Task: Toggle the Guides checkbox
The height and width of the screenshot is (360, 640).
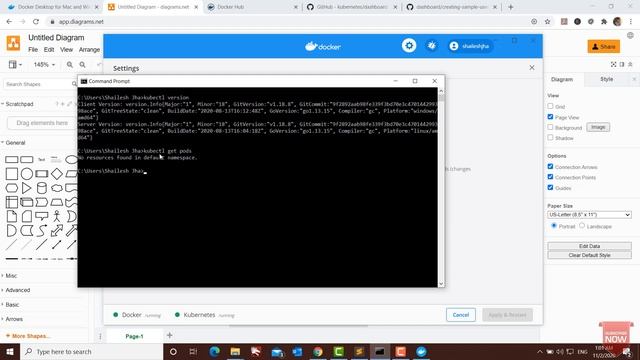Action: tap(550, 187)
